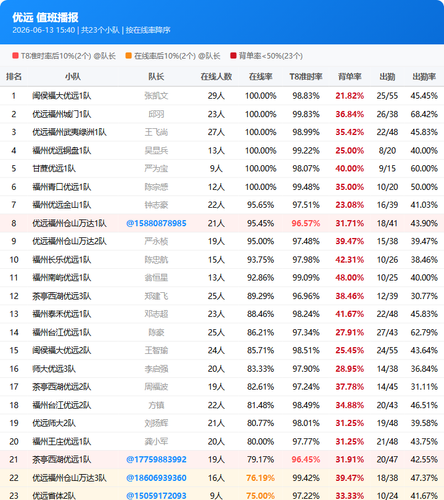Open the @15880878985 captain mention
The height and width of the screenshot is (500, 444).
click(x=156, y=223)
